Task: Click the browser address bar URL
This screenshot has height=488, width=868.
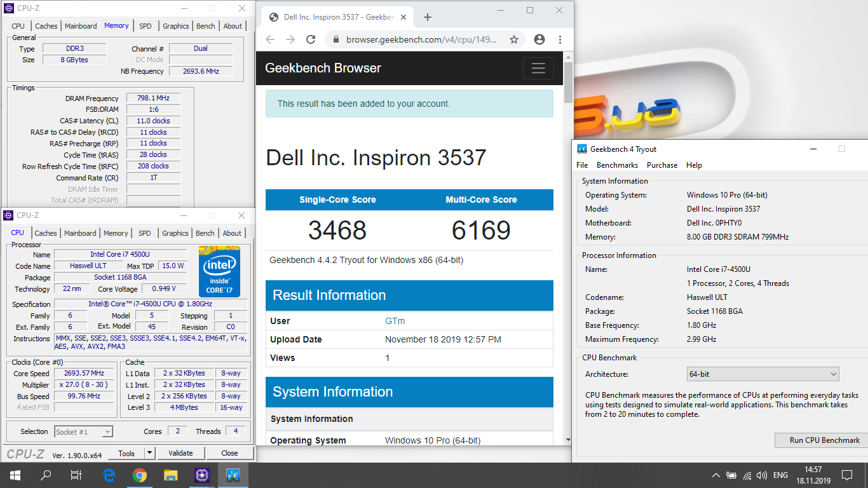Action: tap(421, 39)
